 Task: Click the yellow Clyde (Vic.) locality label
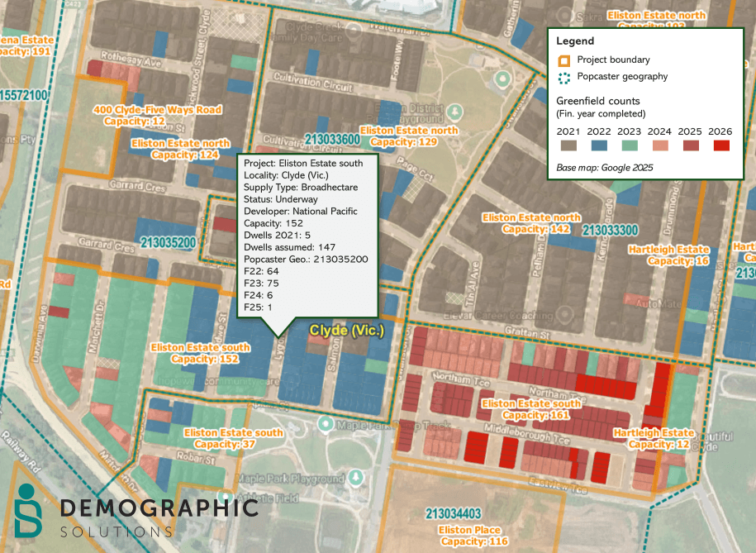click(347, 331)
